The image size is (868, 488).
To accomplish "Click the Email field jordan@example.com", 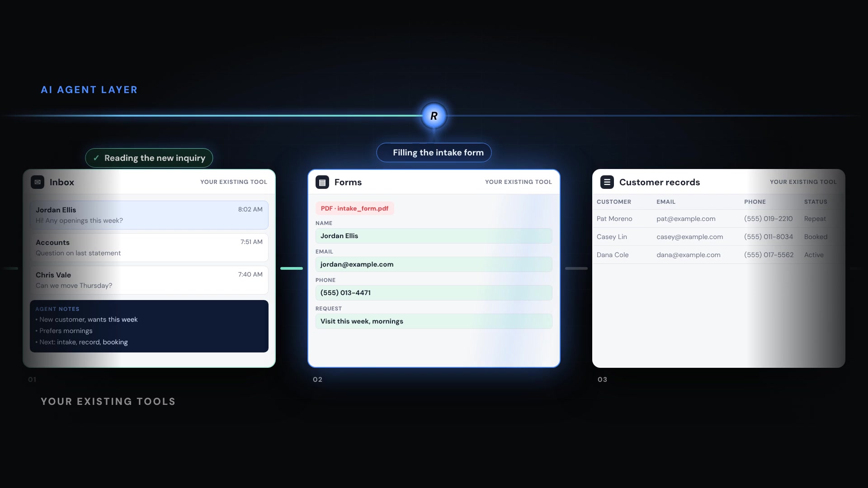I will (434, 264).
